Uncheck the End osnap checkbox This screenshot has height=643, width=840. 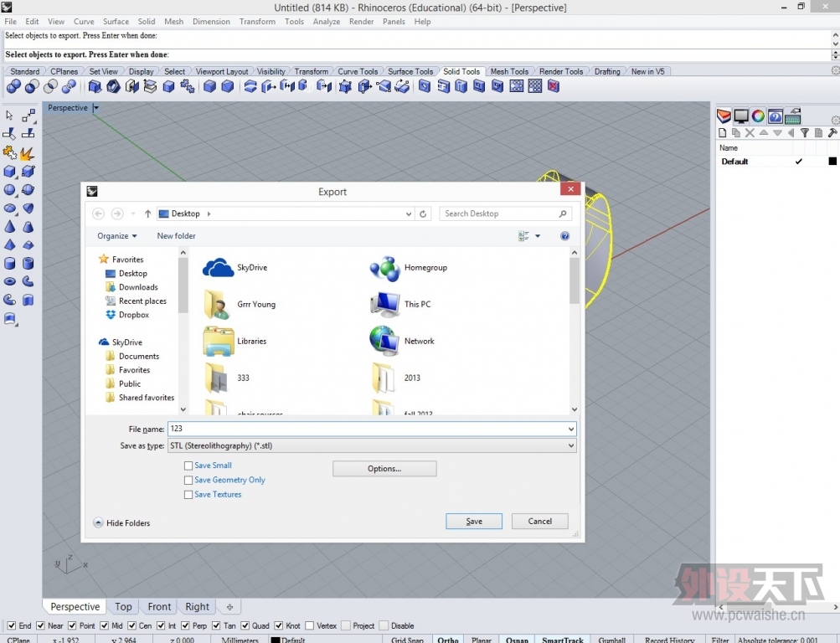coord(11,625)
